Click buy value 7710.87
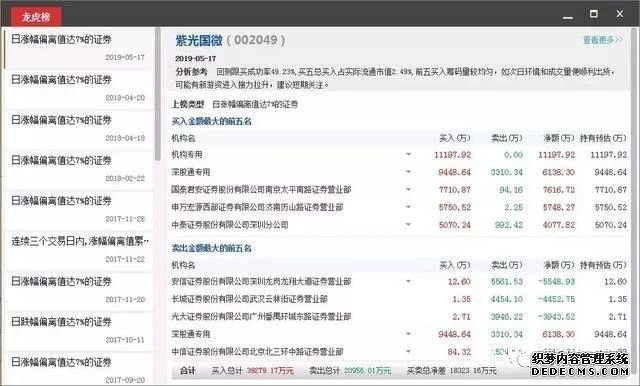The height and width of the screenshot is (386, 640). point(455,190)
